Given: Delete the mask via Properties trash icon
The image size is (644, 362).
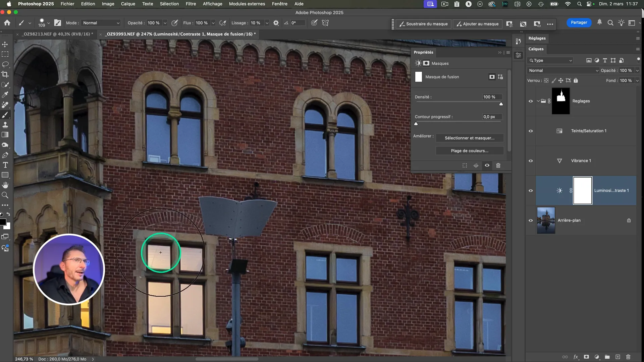Looking at the screenshot, I should [498, 166].
